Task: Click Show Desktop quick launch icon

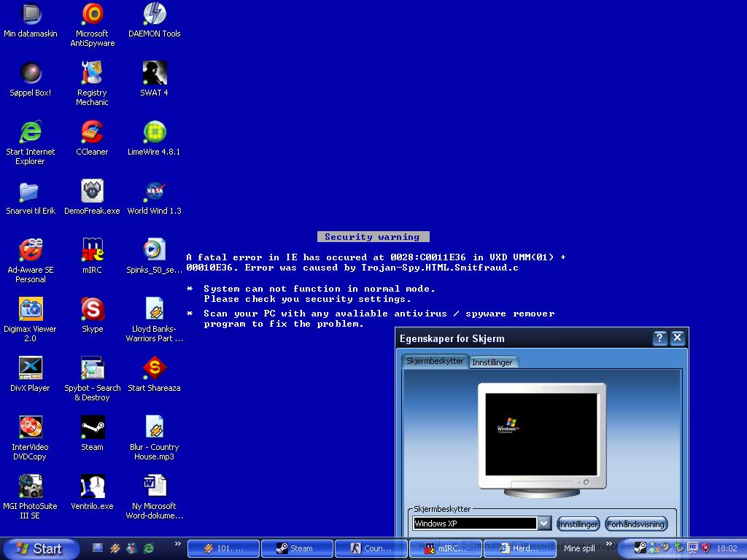Action: [98, 548]
